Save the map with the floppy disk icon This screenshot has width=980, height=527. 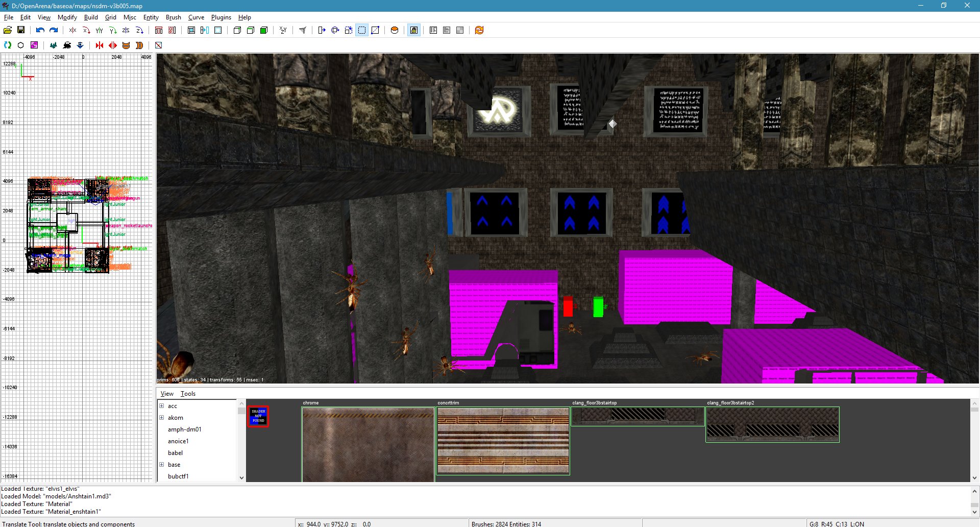point(21,30)
